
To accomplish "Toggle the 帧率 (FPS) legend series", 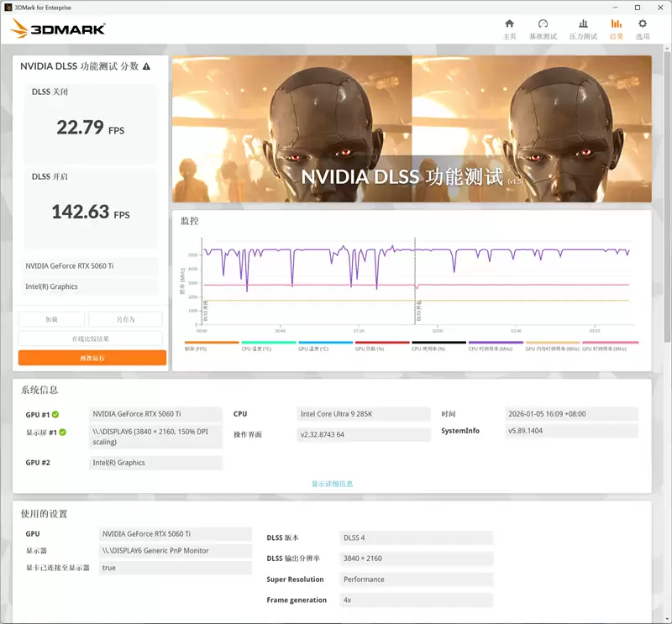I will (195, 343).
